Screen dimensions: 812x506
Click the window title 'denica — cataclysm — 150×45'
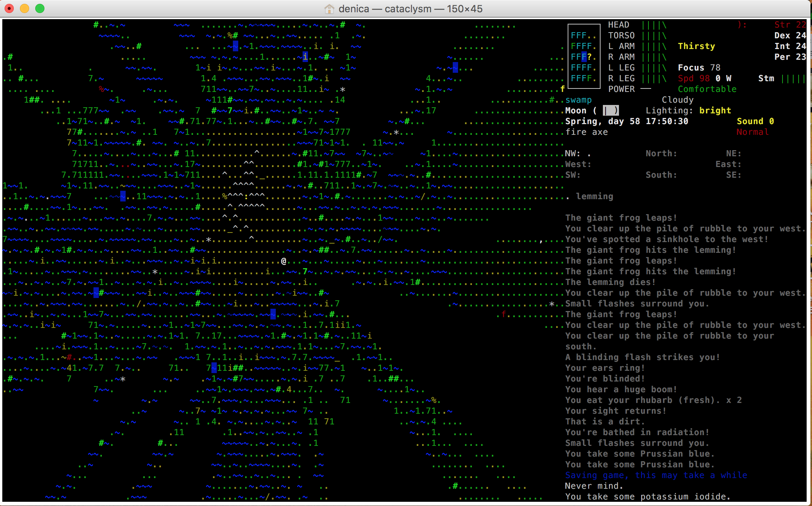pyautogui.click(x=411, y=9)
